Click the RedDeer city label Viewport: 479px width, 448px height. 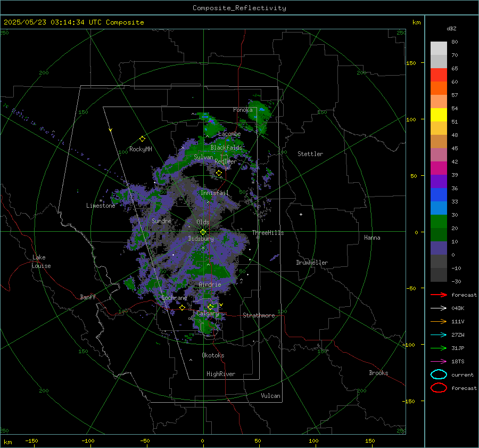[226, 161]
